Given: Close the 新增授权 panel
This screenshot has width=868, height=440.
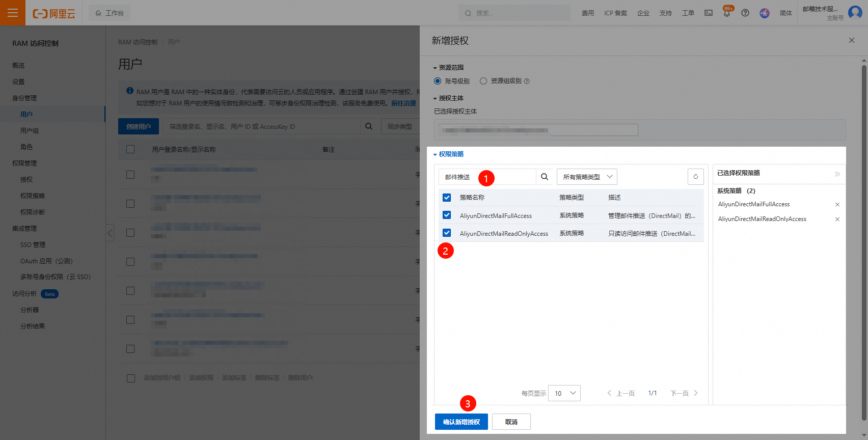Looking at the screenshot, I should point(852,40).
